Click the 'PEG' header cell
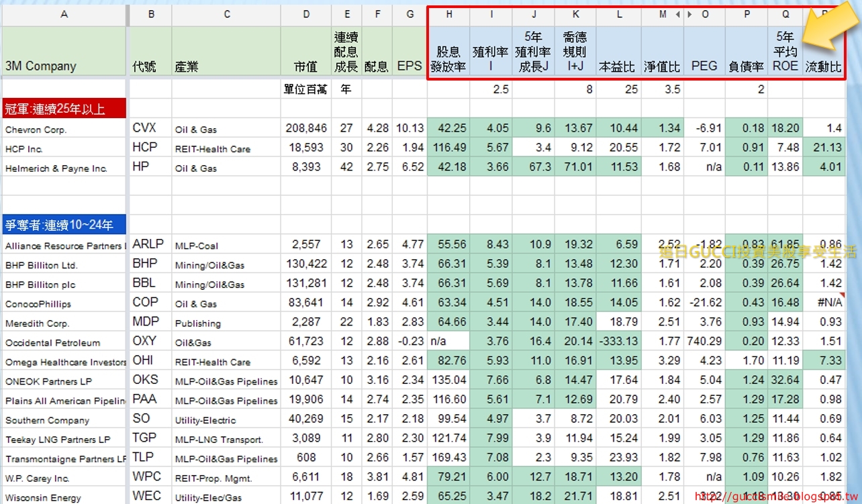The width and height of the screenshot is (862, 504). click(705, 51)
